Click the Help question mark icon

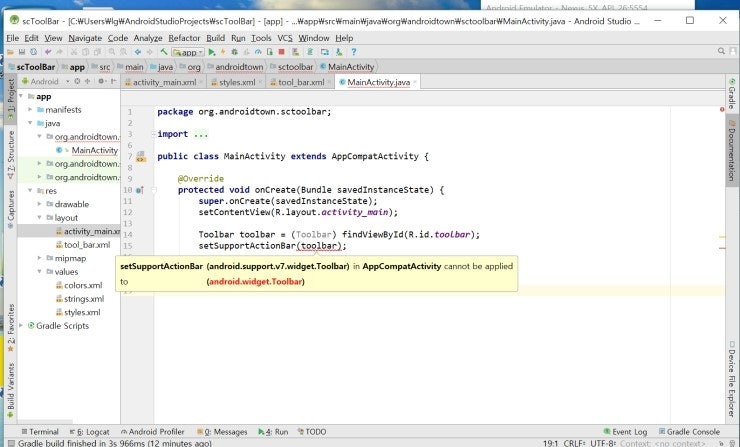353,52
